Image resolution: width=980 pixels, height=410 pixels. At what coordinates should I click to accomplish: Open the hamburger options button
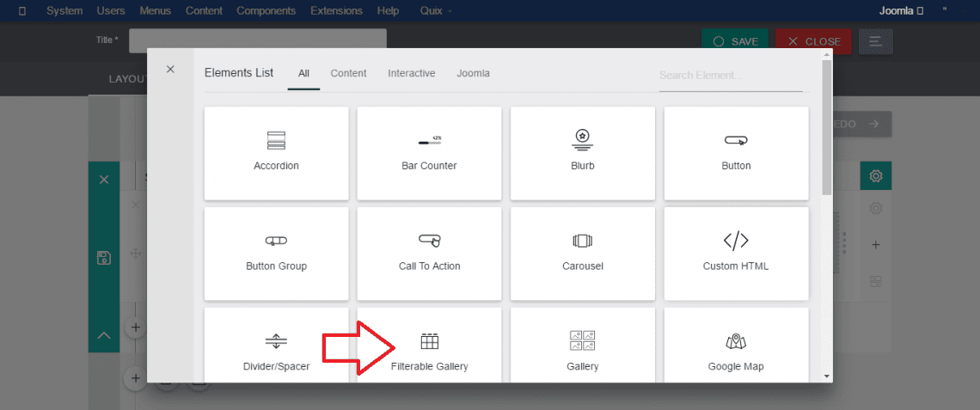coord(876,41)
